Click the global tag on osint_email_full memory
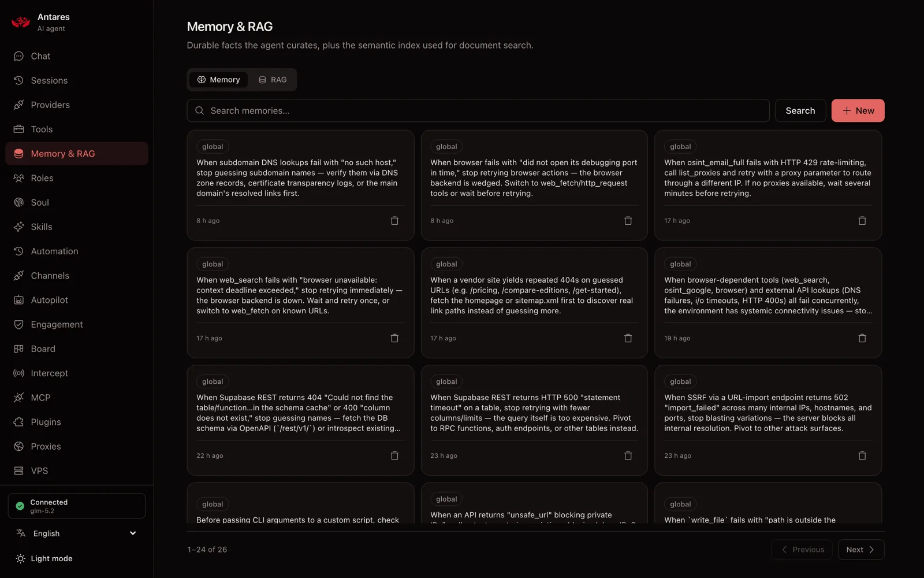This screenshot has width=924, height=578. (x=680, y=147)
